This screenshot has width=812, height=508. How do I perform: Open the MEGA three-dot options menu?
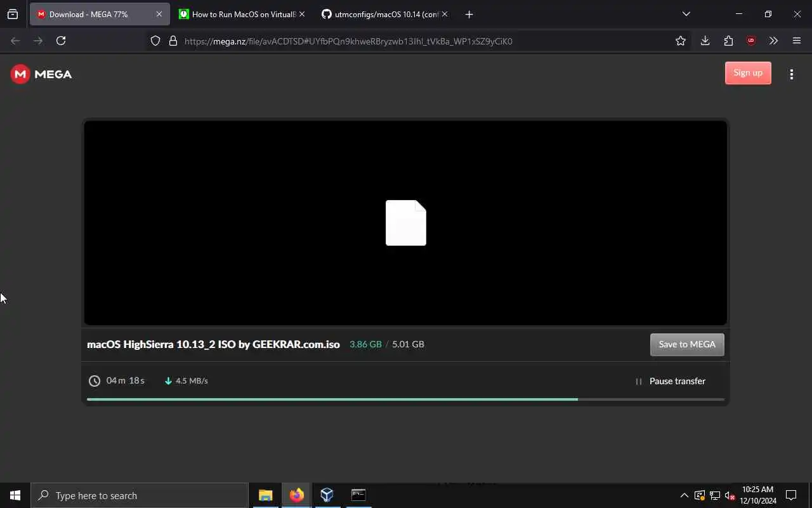792,74
